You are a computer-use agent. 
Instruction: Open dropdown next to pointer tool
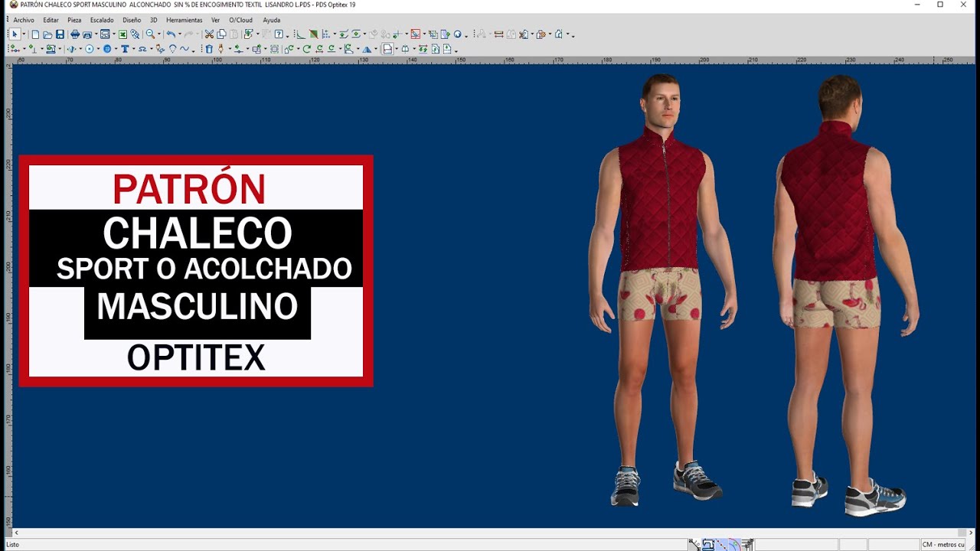coord(24,34)
